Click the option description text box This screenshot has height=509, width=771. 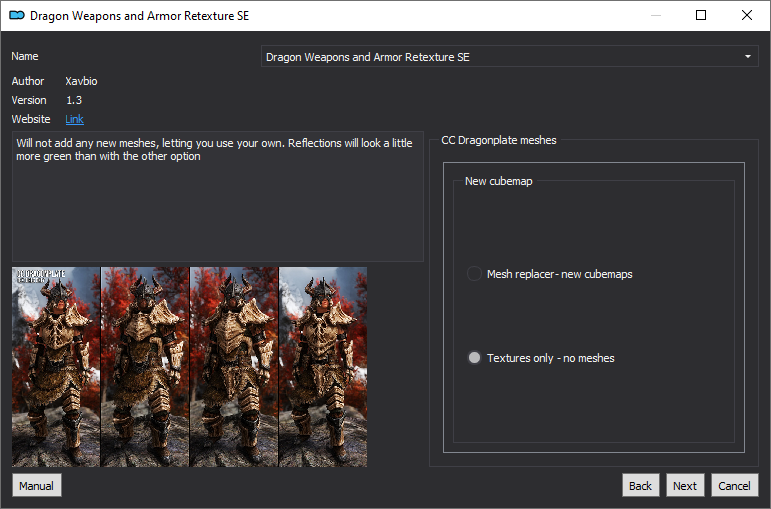pyautogui.click(x=218, y=196)
